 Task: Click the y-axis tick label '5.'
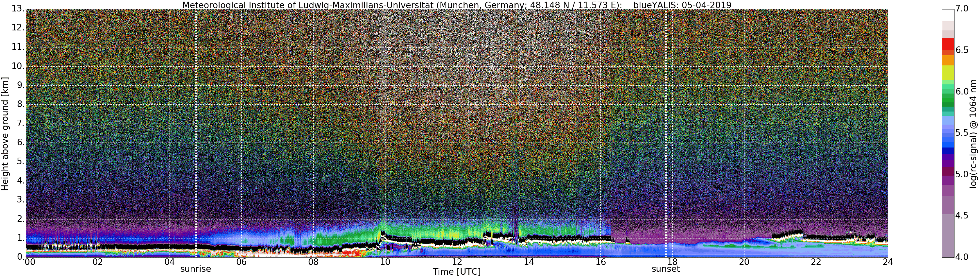click(x=21, y=162)
